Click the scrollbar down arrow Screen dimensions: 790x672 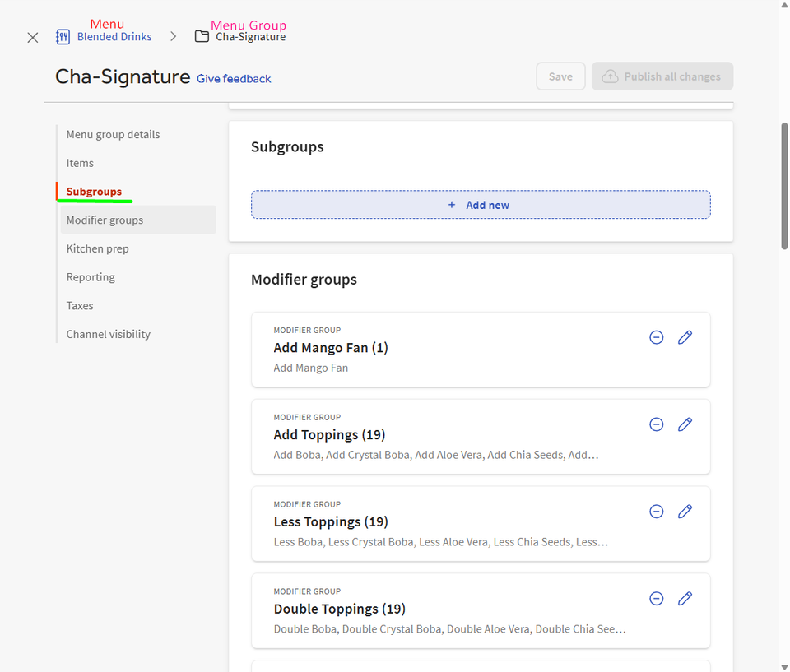coord(784,667)
